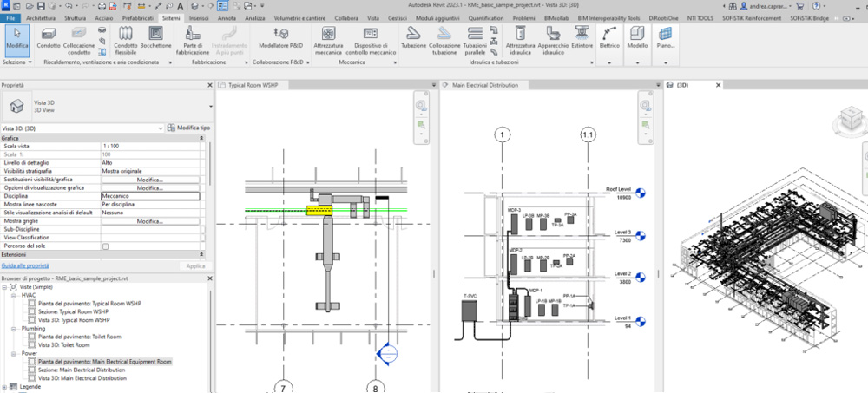The width and height of the screenshot is (868, 393).
Task: Click the Open folder icon in quick access toolbar
Action: click(30, 6)
